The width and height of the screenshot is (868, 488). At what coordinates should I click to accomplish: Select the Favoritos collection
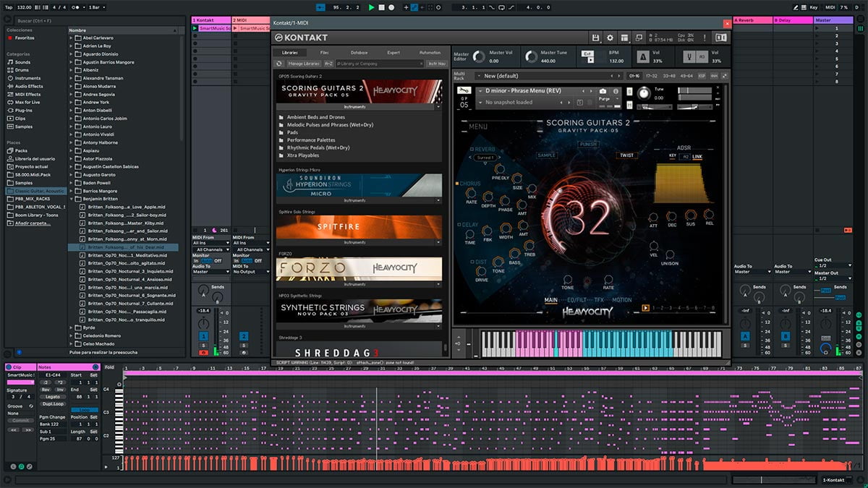24,38
